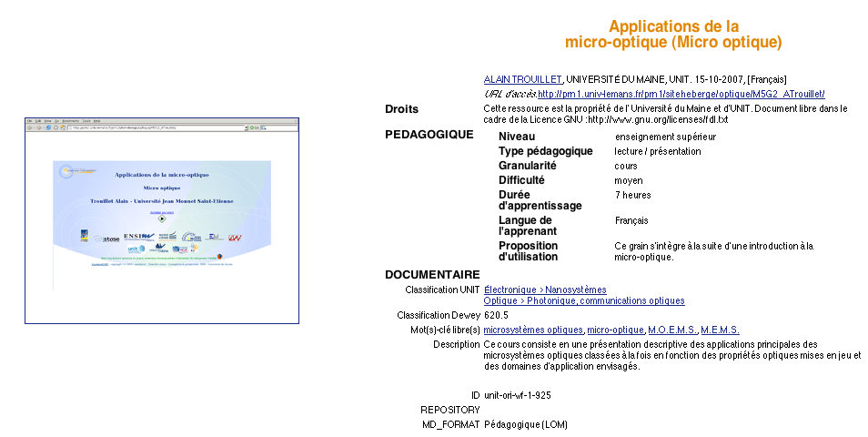Image resolution: width=868 pixels, height=437 pixels.
Task: Select the ID value unit-ori-wf-1-925
Action: [518, 395]
